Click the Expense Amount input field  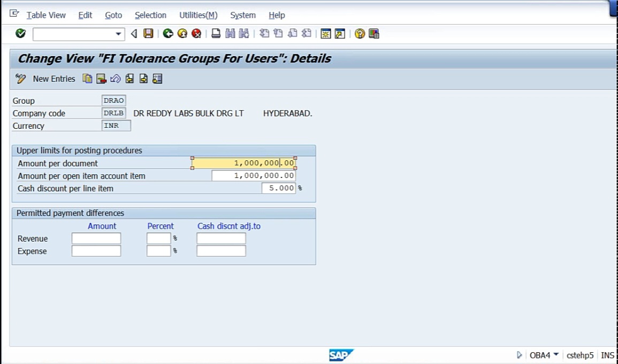click(96, 251)
